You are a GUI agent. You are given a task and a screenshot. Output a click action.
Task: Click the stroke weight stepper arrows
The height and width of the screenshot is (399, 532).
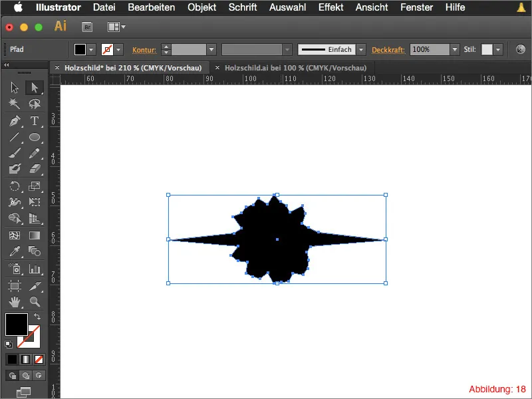(166, 49)
